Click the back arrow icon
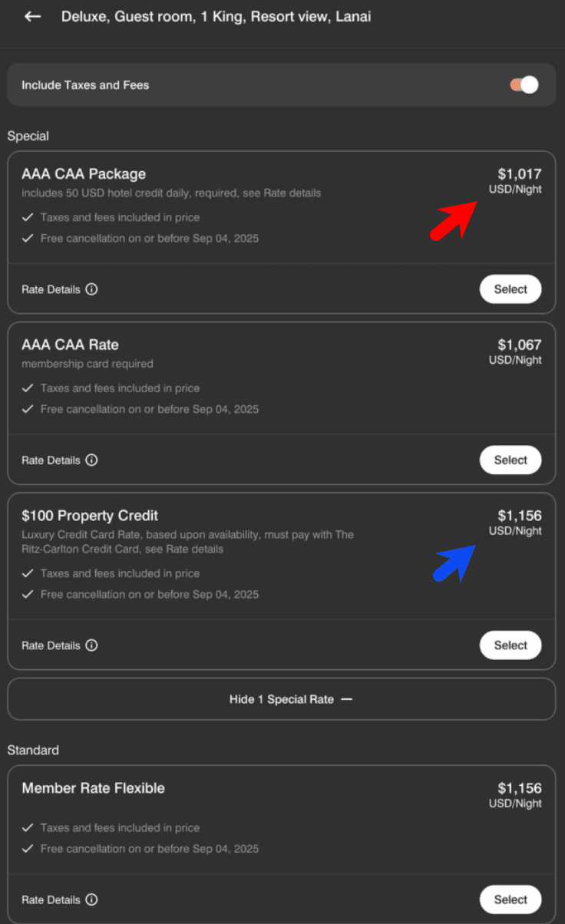 pyautogui.click(x=32, y=16)
